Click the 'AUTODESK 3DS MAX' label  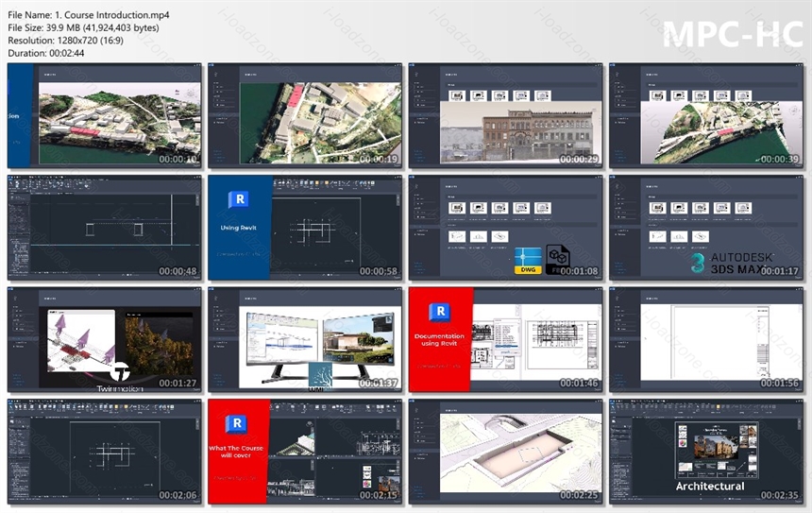tap(742, 263)
